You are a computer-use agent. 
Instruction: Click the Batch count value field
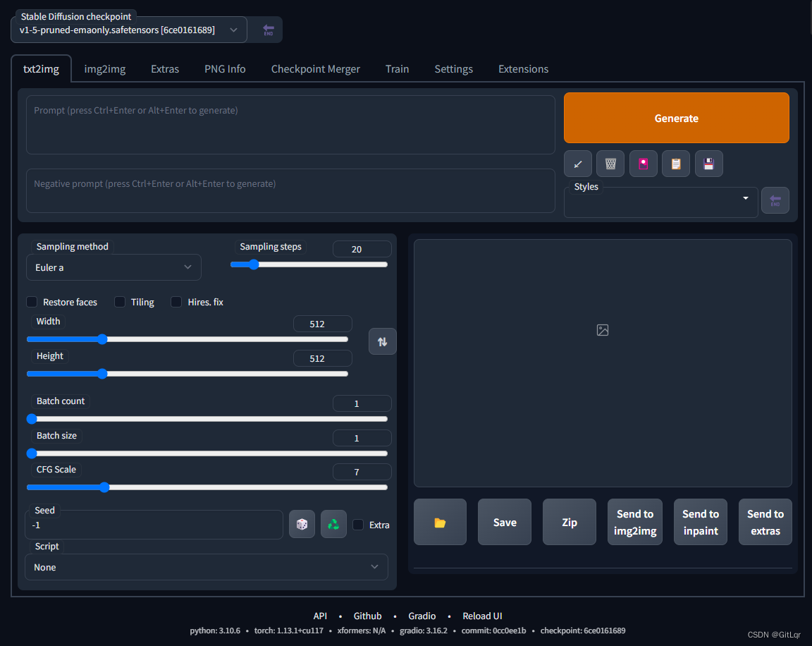[362, 403]
